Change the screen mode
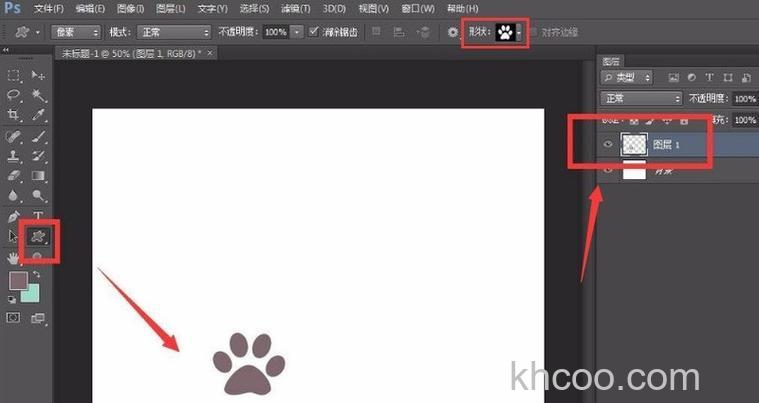The image size is (759, 403). (x=37, y=318)
